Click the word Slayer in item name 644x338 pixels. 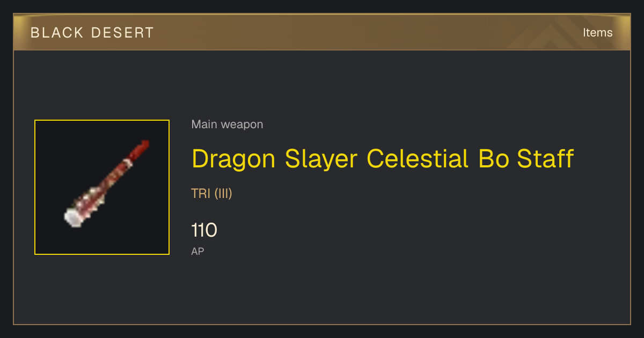(321, 160)
